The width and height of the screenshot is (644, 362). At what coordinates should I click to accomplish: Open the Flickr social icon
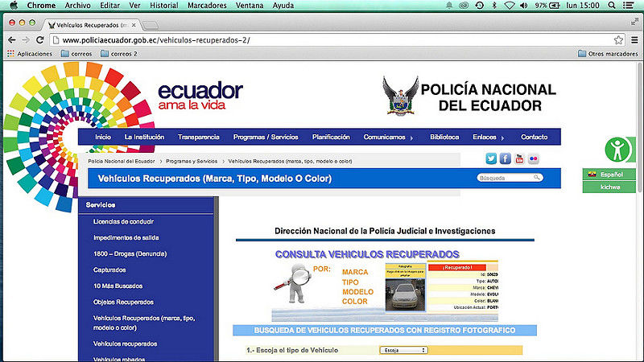[534, 158]
